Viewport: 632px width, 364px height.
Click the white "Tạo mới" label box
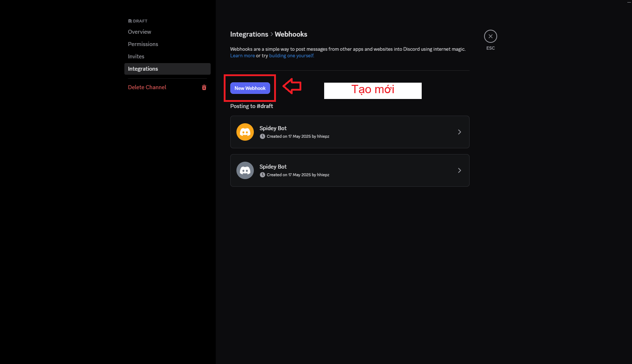pyautogui.click(x=373, y=91)
